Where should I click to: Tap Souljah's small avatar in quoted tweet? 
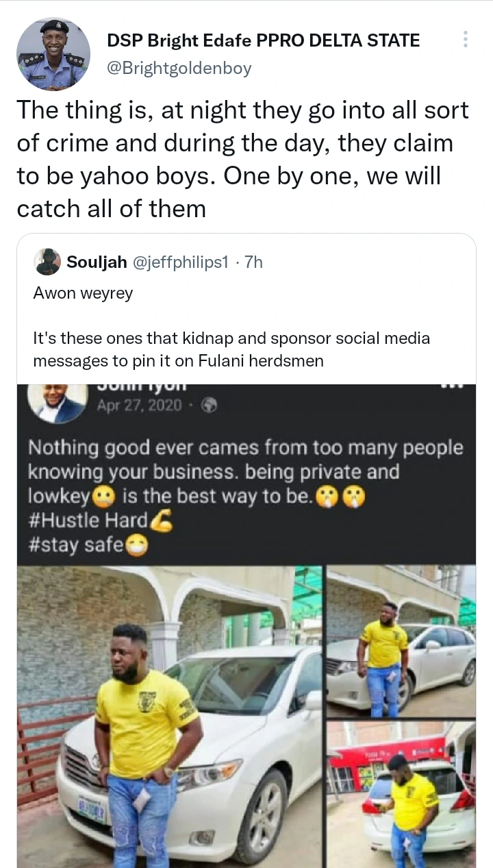47,262
